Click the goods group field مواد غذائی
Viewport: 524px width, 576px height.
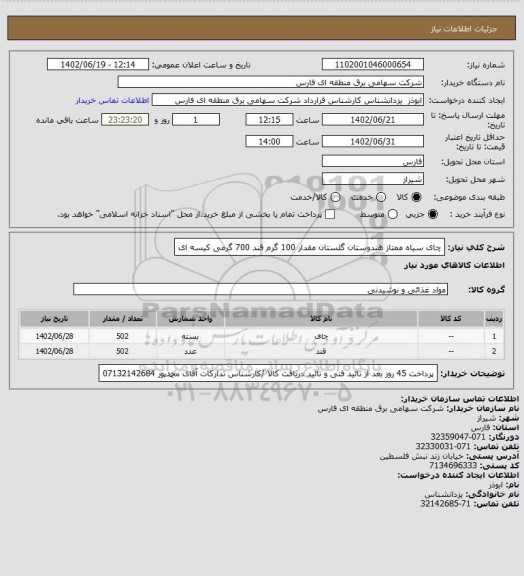click(x=260, y=289)
